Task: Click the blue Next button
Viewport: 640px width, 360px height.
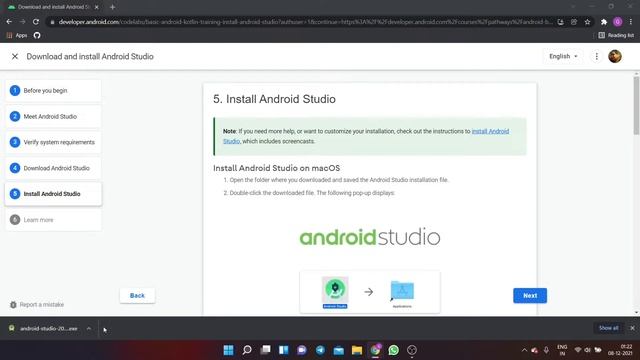Action: [530, 296]
